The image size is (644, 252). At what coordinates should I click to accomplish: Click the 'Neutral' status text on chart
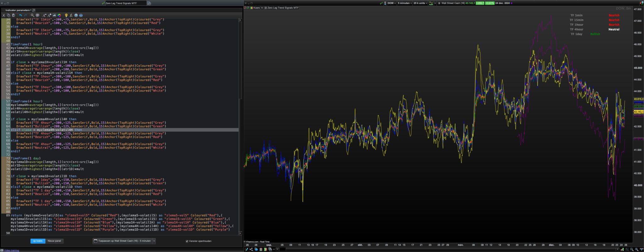click(x=614, y=29)
